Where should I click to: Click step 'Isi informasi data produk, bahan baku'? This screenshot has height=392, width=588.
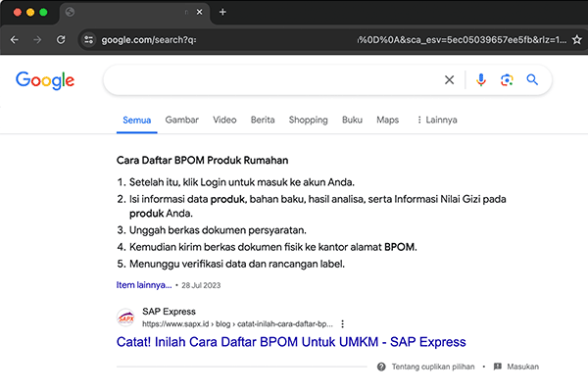pyautogui.click(x=318, y=206)
